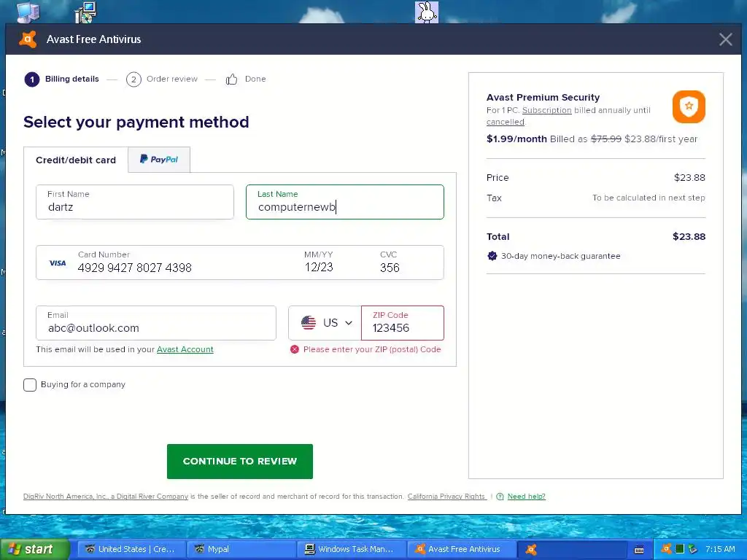Focus the Email field
Viewport: 747px width, 560px height.
click(156, 323)
